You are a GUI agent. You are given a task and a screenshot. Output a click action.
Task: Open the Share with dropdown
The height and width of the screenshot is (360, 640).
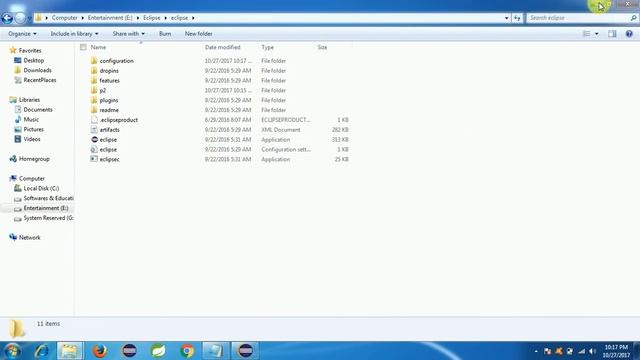point(129,34)
